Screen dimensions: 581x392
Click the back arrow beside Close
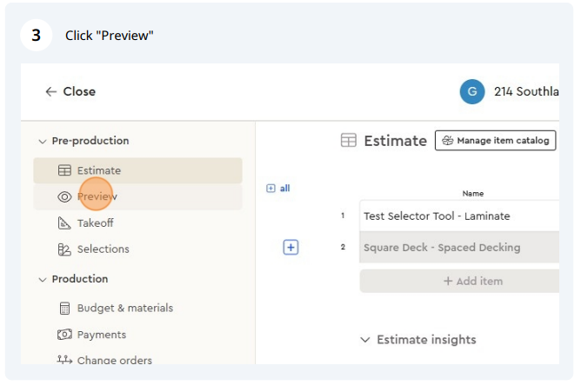pos(50,91)
